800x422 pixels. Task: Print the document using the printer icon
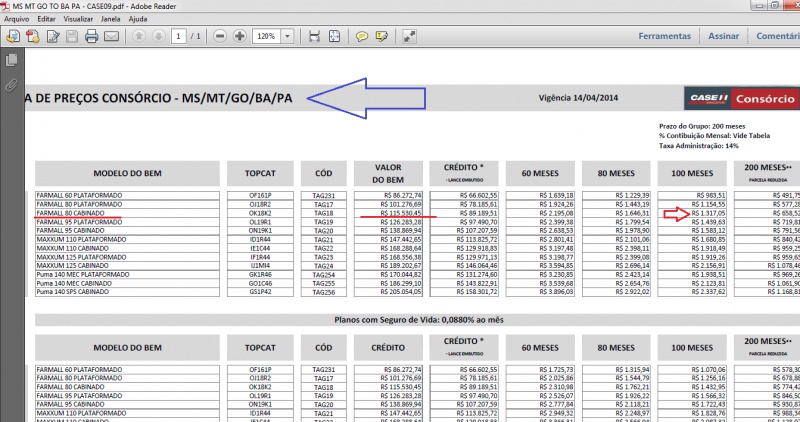(91, 36)
